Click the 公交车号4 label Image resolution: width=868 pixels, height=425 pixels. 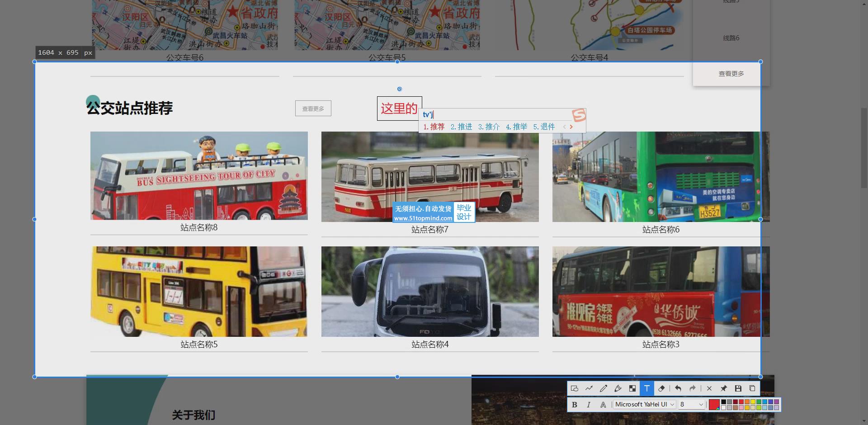coord(590,58)
